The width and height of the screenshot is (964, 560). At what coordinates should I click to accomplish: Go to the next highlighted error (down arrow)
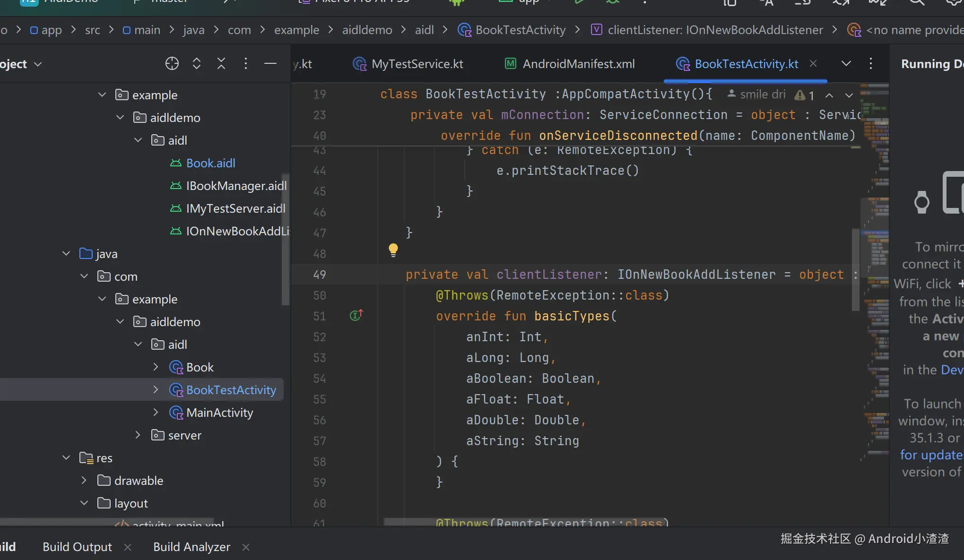(849, 95)
